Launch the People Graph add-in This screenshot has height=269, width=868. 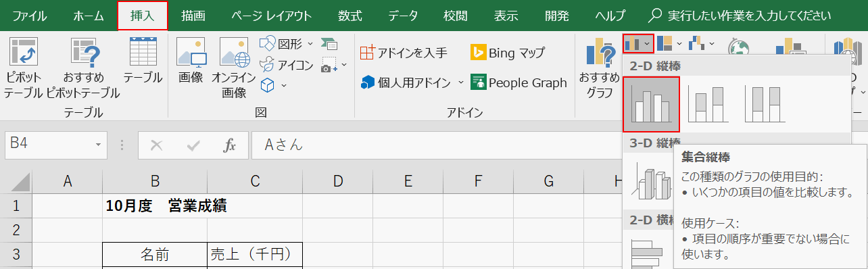[x=519, y=82]
